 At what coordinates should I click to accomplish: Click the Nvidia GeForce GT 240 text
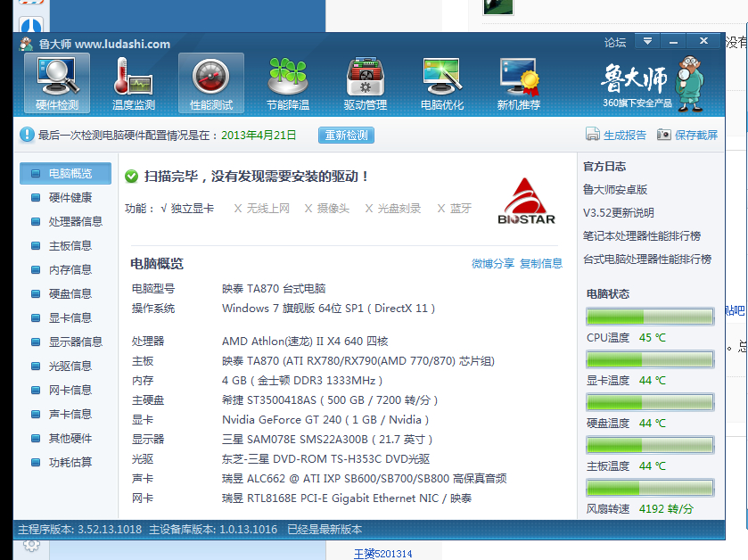click(325, 420)
